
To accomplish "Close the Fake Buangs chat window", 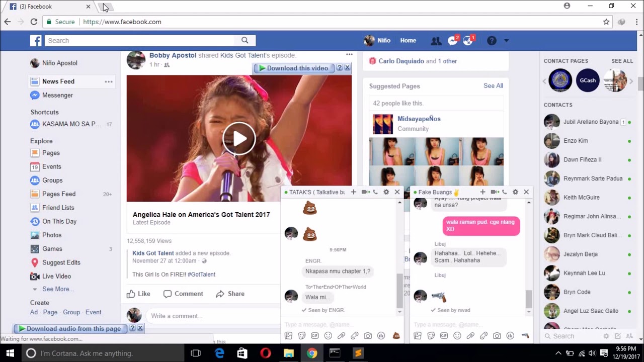I will [x=526, y=192].
